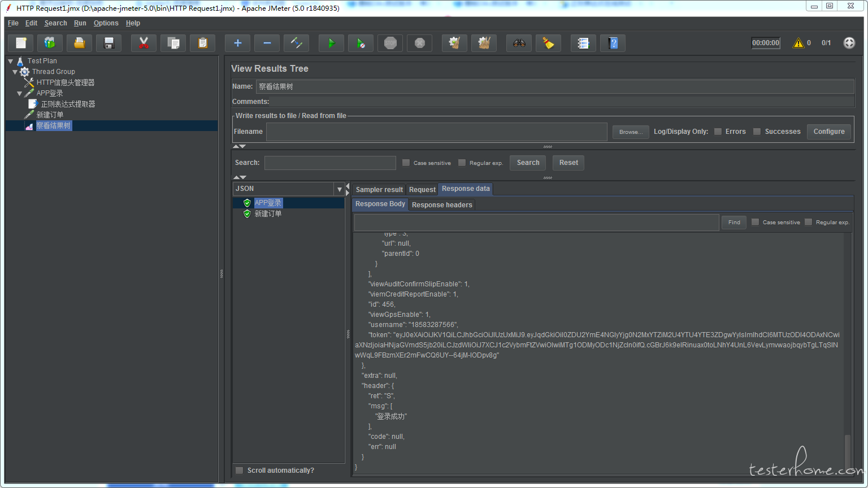
Task: Click the Search text field
Action: 330,163
